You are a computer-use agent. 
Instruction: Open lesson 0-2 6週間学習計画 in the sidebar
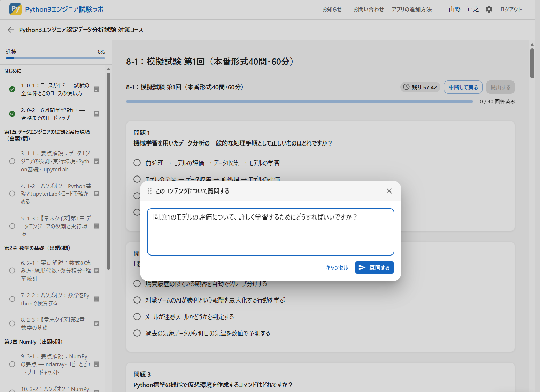pyautogui.click(x=53, y=114)
